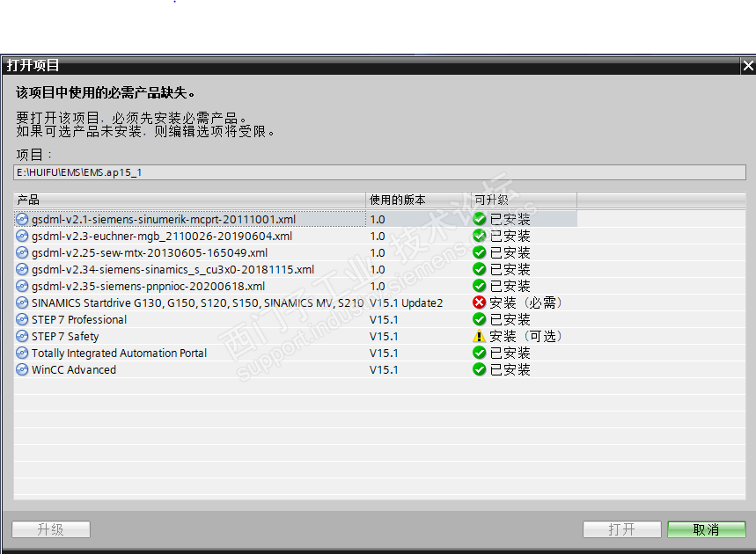Click the product icon beside gsdml-v2.3-euchner-mgb
This screenshot has height=554, width=756.
point(22,236)
